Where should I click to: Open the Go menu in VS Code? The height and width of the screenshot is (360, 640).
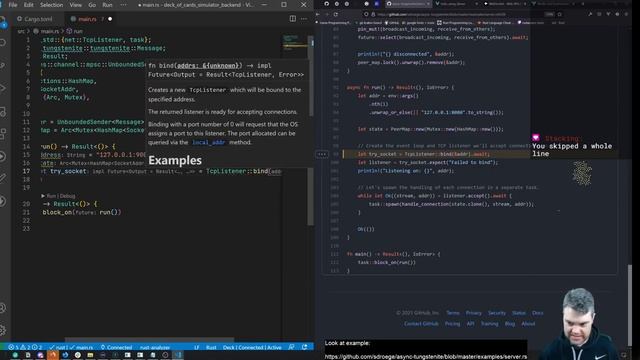(92, 5)
